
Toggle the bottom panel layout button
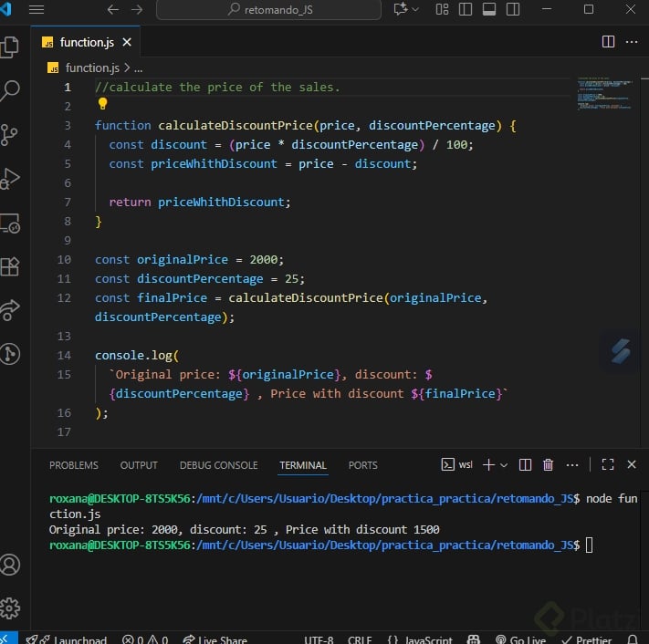[489, 10]
